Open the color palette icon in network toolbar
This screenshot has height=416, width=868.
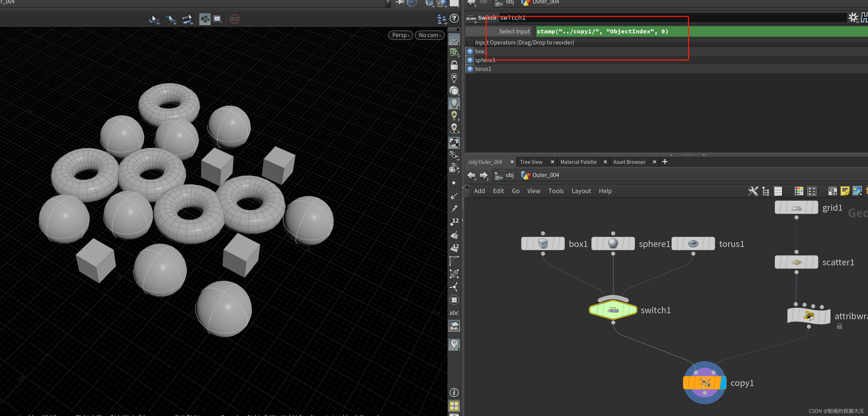799,191
